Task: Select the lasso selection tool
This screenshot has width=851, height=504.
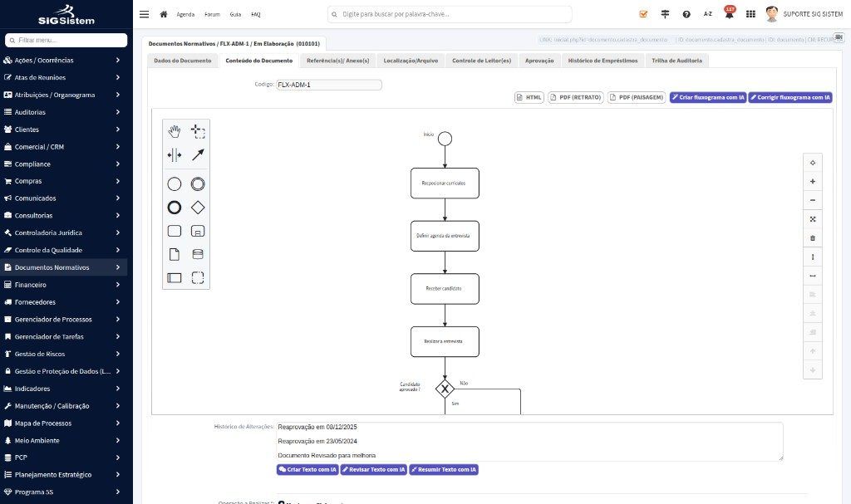Action: 198,131
